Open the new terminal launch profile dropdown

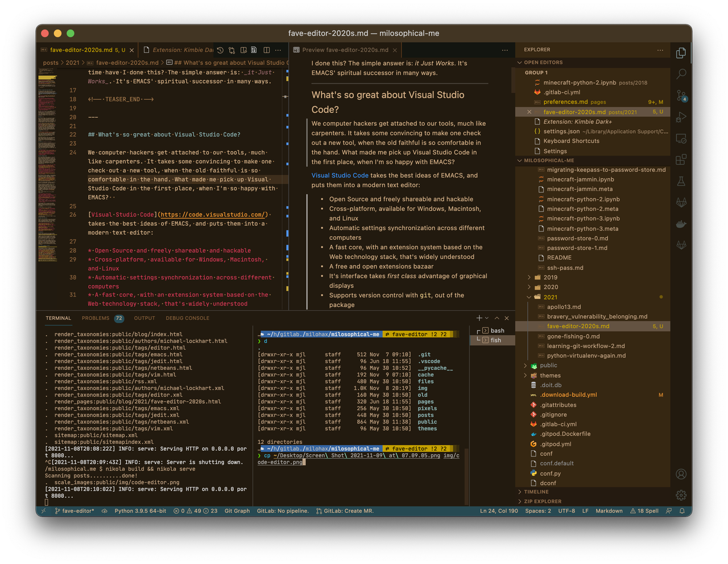487,318
